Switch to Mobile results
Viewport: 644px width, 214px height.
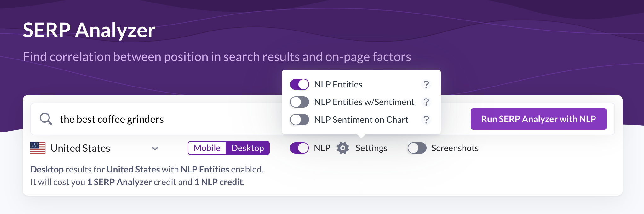tap(207, 148)
